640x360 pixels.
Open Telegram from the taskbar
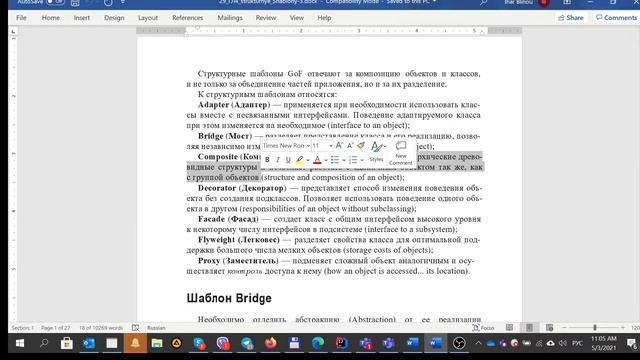point(247,343)
